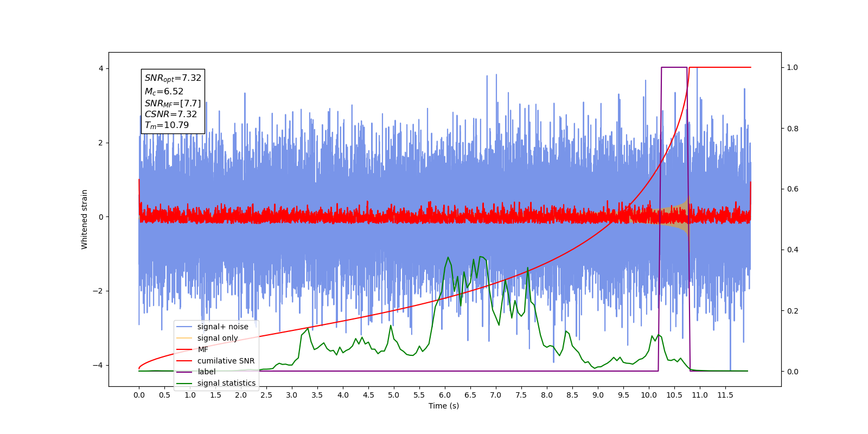The image size is (868, 434).
Task: Select the CSNR=7.32 annotation text
Action: pos(171,114)
